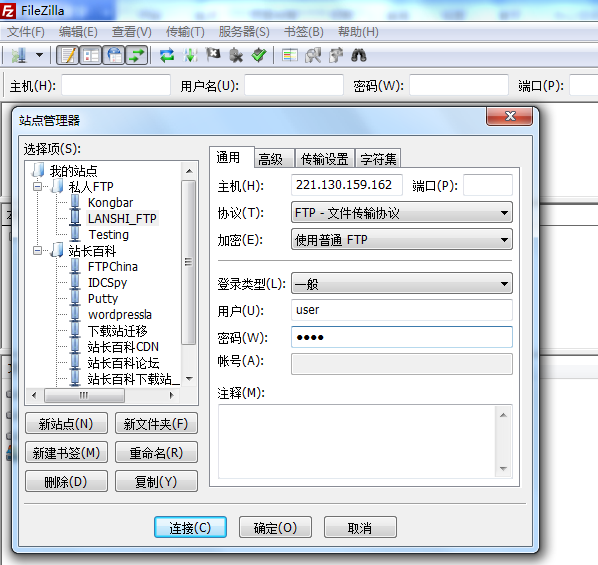
Task: Select the Kongbar site
Action: pyautogui.click(x=111, y=203)
